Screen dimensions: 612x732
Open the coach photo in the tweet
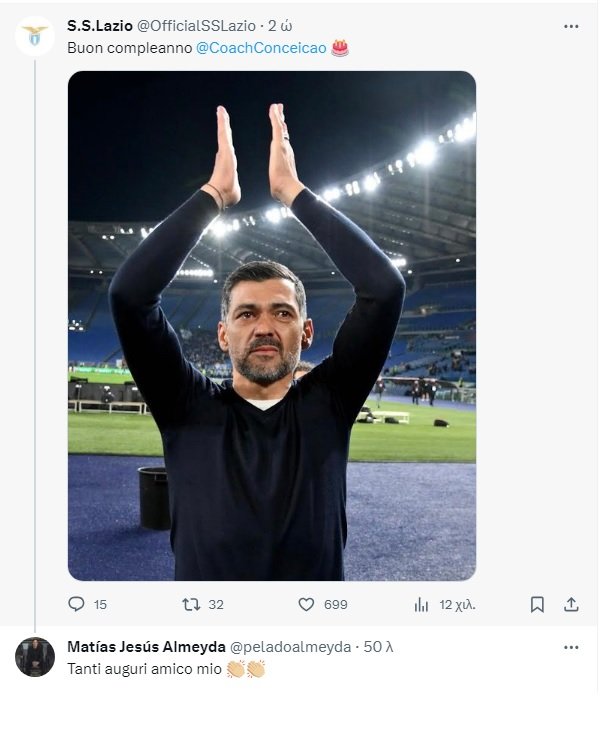click(x=272, y=325)
